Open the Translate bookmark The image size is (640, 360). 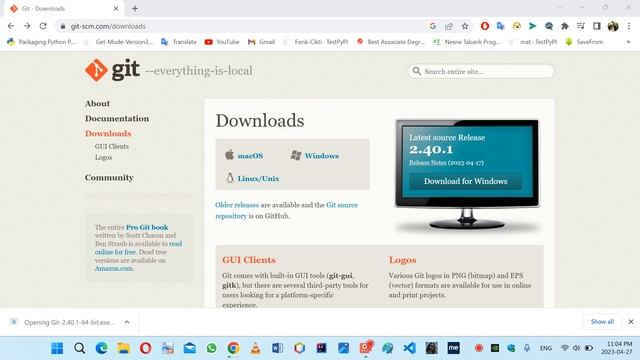179,42
